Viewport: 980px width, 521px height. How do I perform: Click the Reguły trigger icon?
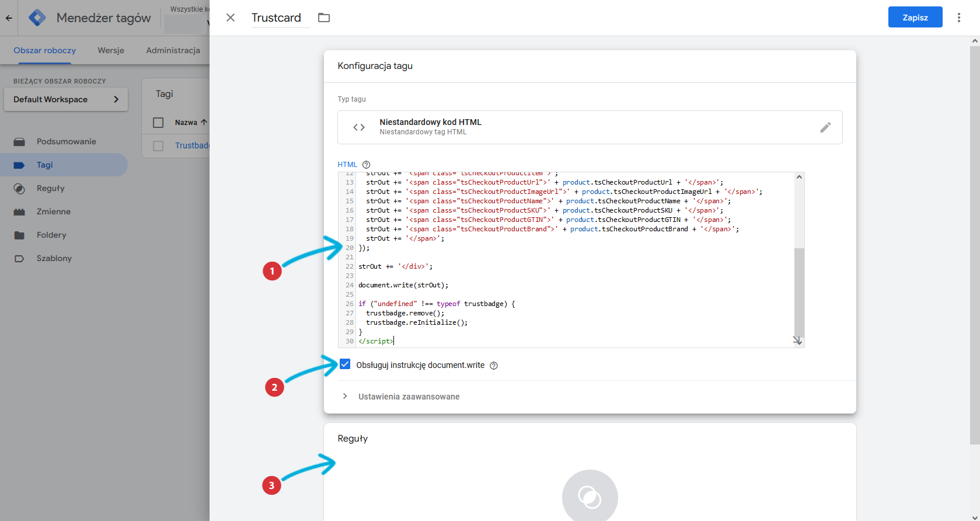point(19,189)
